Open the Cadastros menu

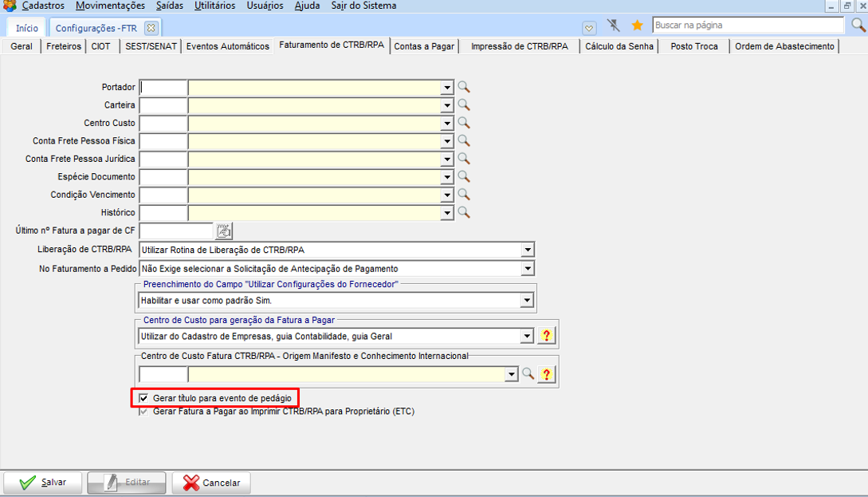43,6
